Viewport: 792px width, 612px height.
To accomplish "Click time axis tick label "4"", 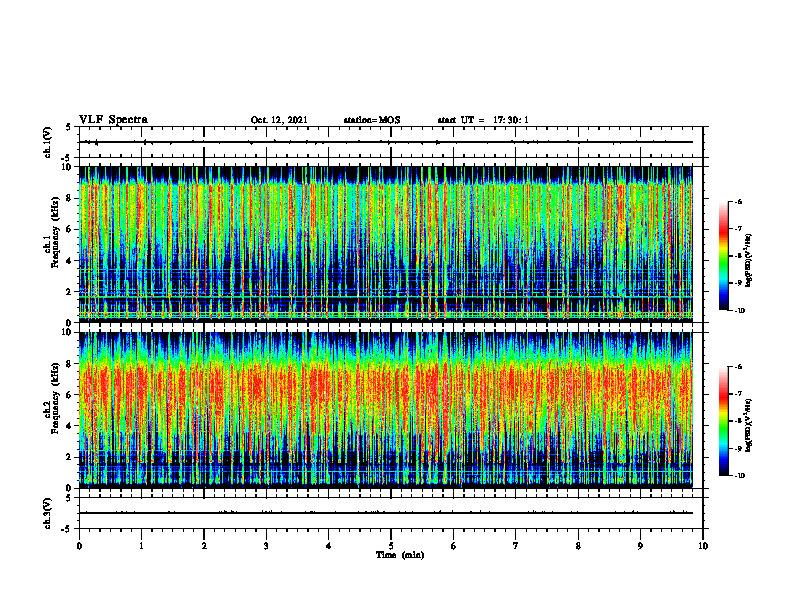I will 329,546.
